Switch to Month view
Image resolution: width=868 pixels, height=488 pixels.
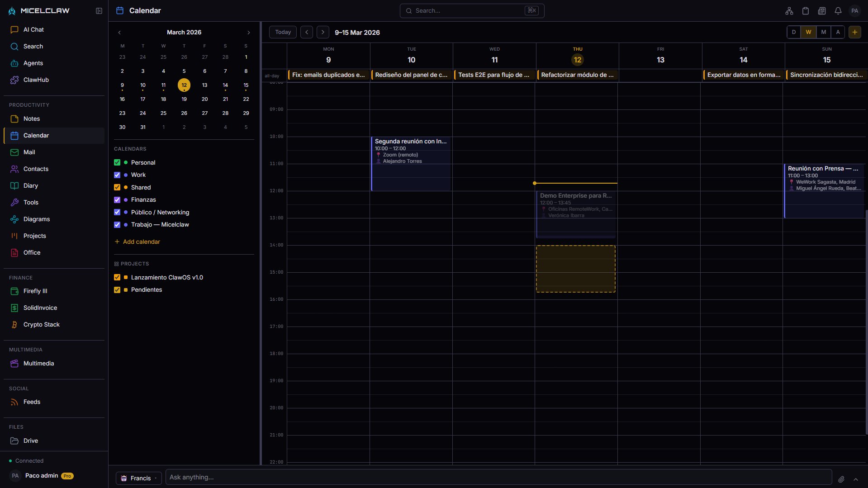click(x=823, y=32)
